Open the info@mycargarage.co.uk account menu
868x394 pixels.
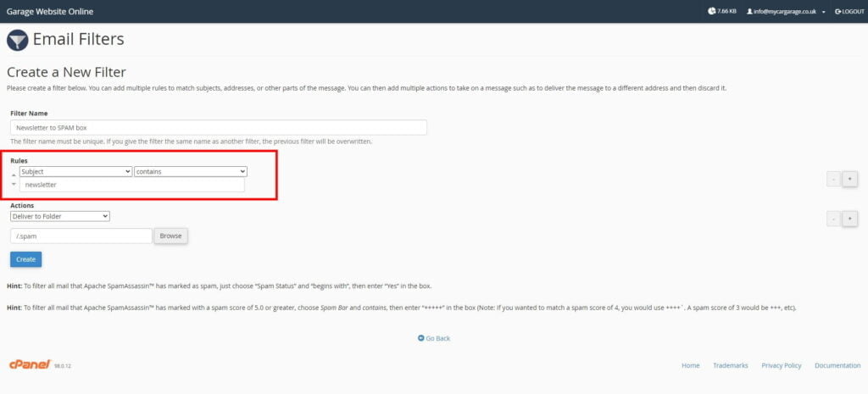point(786,12)
